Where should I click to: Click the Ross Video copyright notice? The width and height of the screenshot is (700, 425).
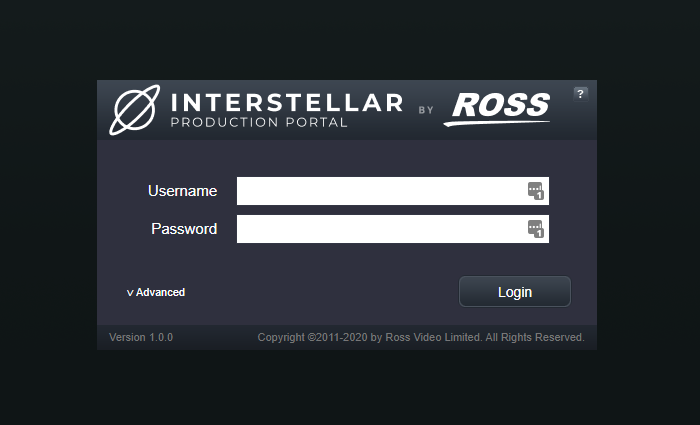(x=420, y=338)
